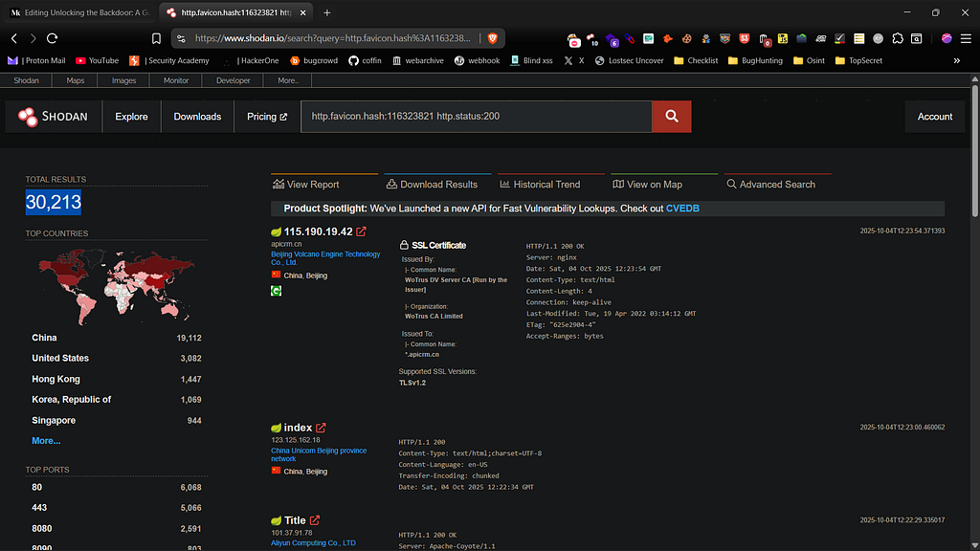This screenshot has width=980, height=551.
Task: Open external link icon beside 115.190.19.42
Action: [361, 231]
